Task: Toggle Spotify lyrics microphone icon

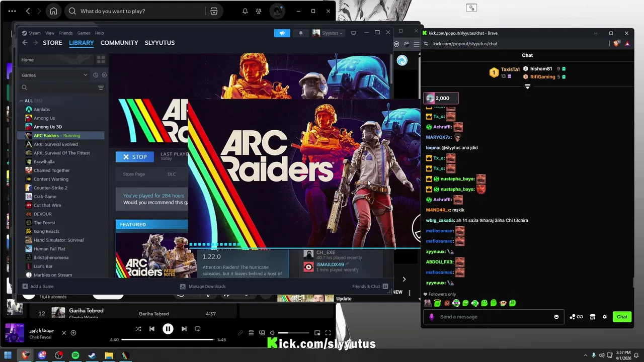Action: tap(240, 333)
